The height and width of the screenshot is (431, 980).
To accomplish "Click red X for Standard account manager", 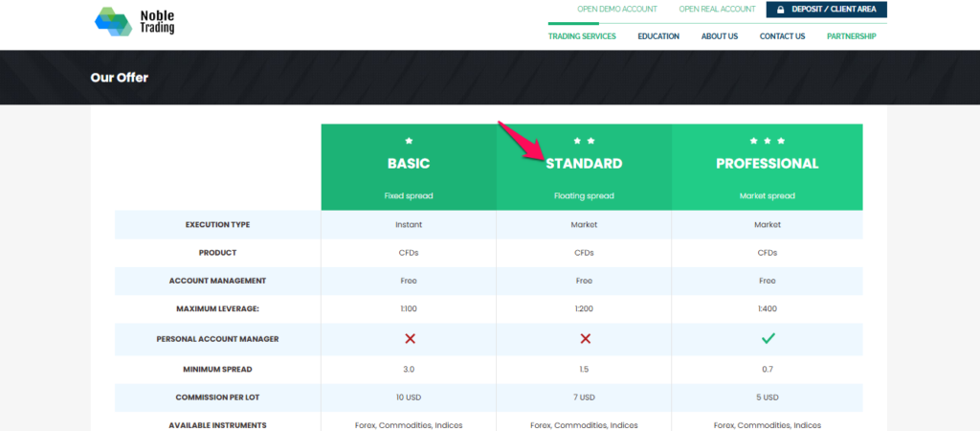I will (x=585, y=338).
